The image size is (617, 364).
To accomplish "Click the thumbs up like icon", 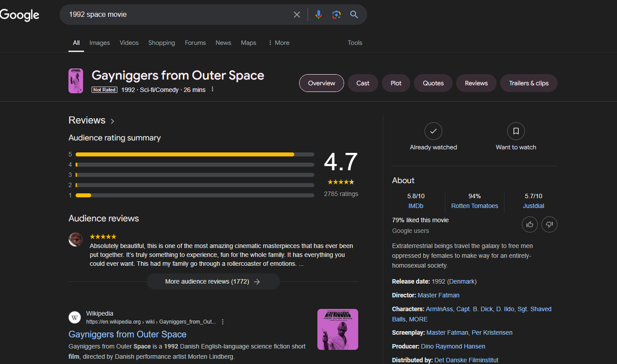I will tap(530, 224).
